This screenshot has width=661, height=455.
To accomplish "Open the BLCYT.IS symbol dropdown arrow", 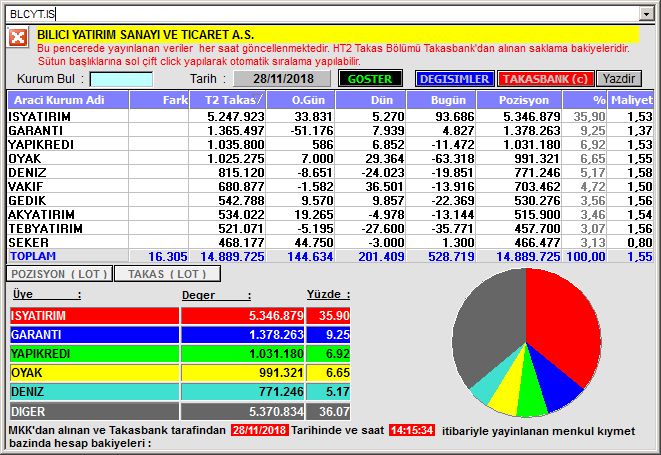I will 646,14.
